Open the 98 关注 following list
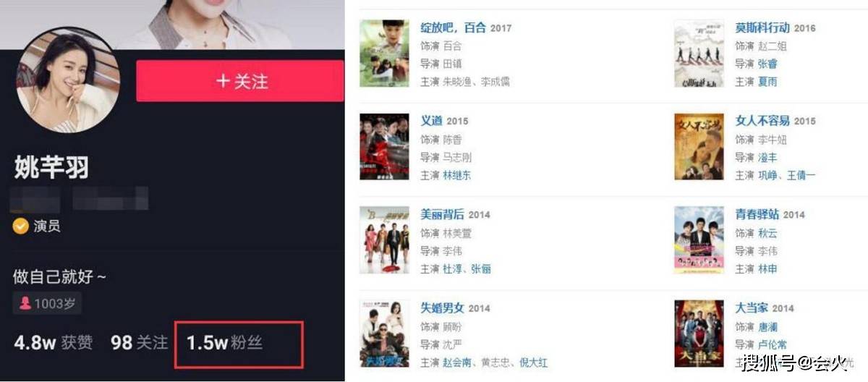Viewport: 868px width, 382px height. (x=139, y=343)
